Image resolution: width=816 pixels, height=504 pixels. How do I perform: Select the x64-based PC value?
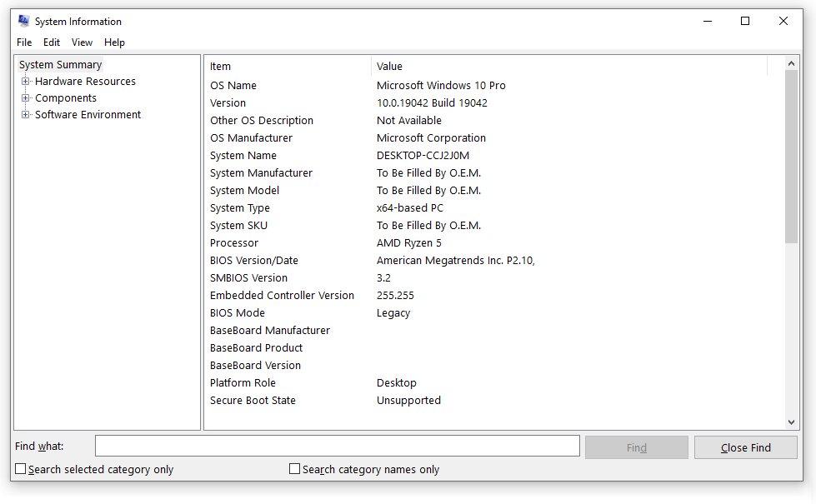[410, 208]
